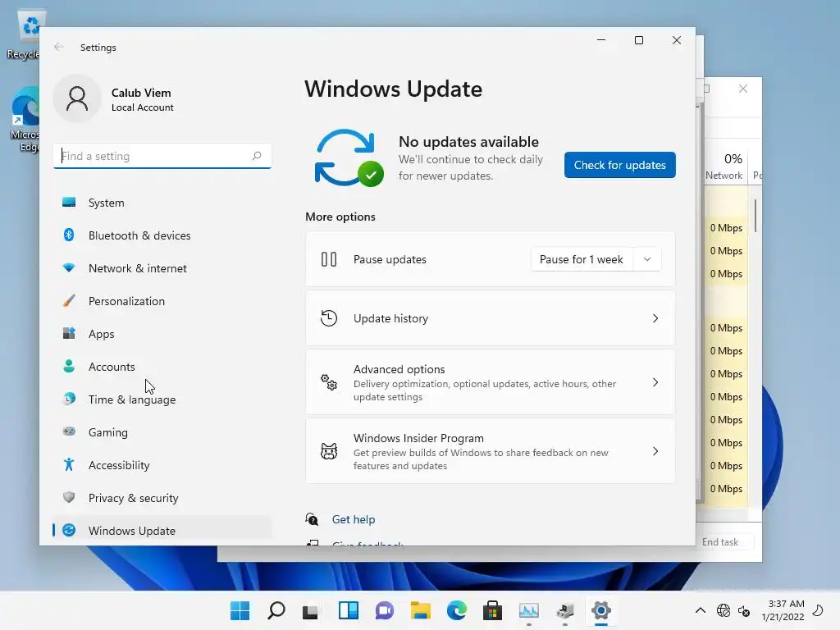Open Personalization settings
The width and height of the screenshot is (840, 630).
(162, 300)
